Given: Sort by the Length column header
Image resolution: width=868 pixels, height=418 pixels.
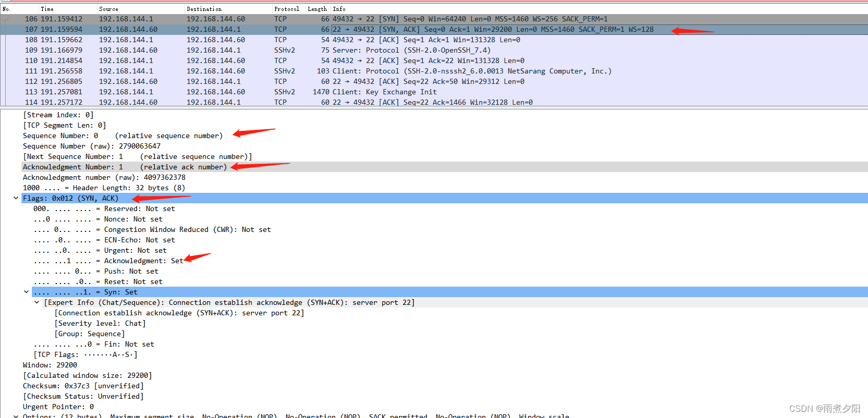Looking at the screenshot, I should [318, 9].
